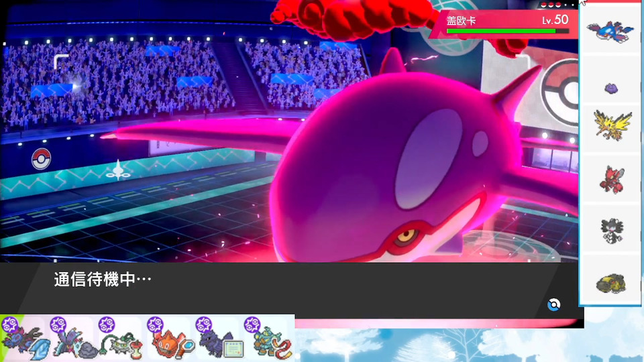
Task: Click the 通信待機中… message text
Action: (103, 280)
